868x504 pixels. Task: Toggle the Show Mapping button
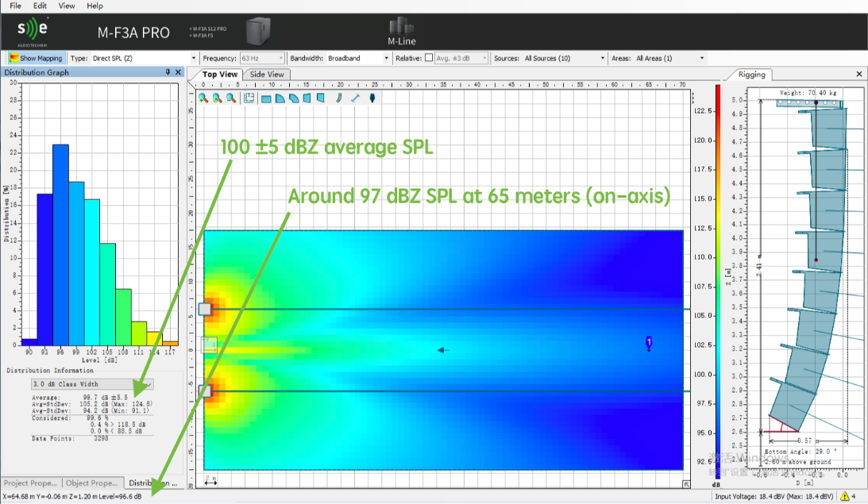click(36, 58)
